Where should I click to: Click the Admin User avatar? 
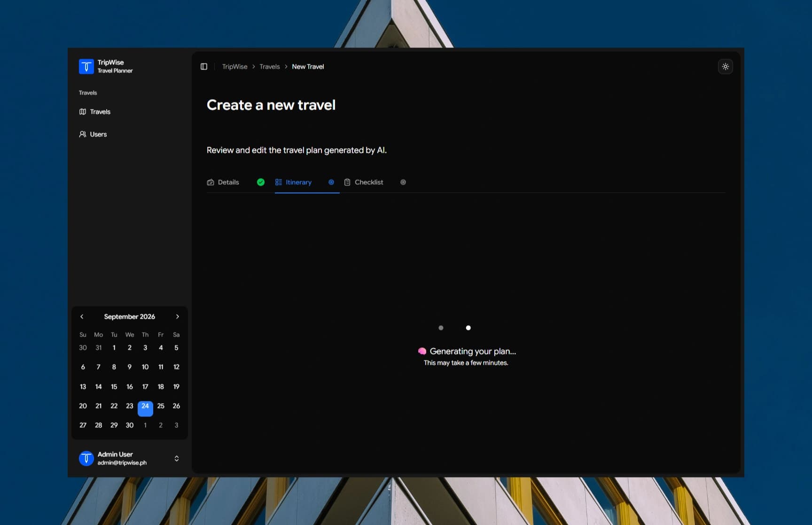(x=86, y=458)
